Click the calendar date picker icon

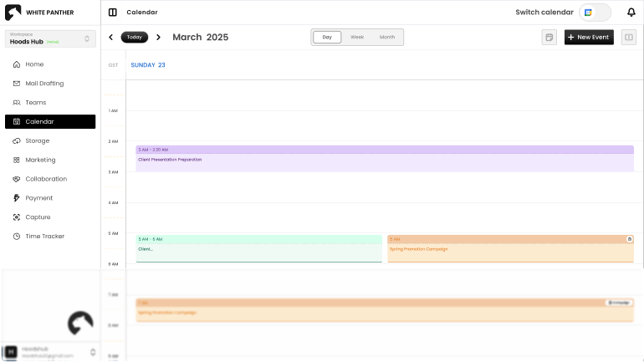click(549, 38)
